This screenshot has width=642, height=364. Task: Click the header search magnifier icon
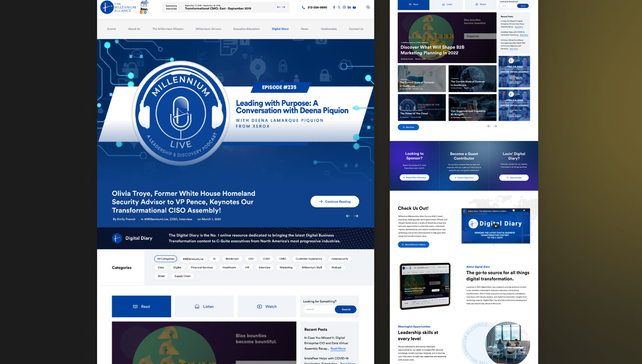pos(368,7)
